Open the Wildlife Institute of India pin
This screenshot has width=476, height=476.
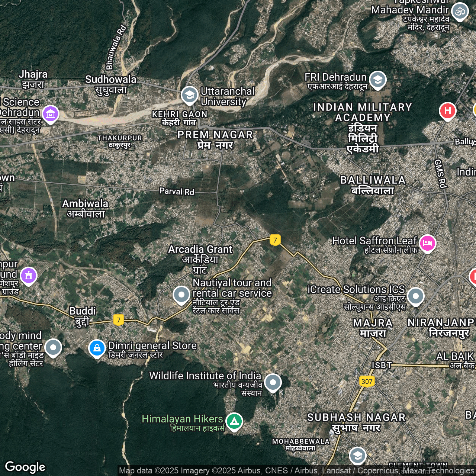[273, 382]
